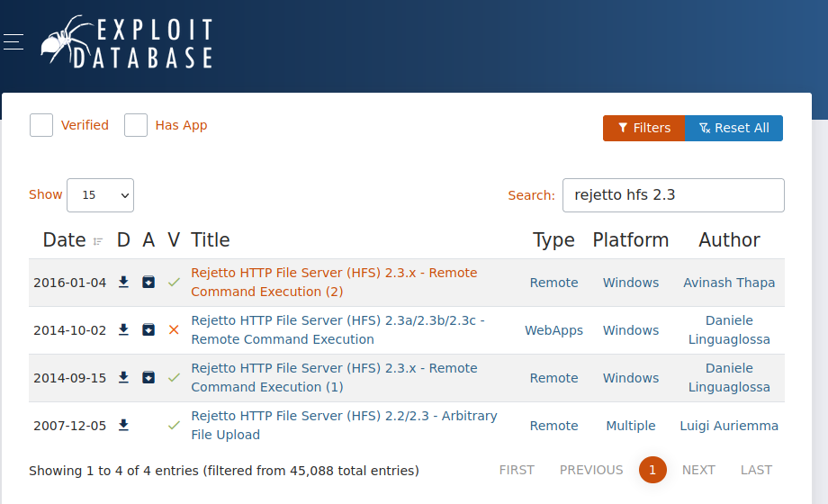Download the 2007-12-05 Arbitrary File Upload exploit
The image size is (828, 504).
124,426
